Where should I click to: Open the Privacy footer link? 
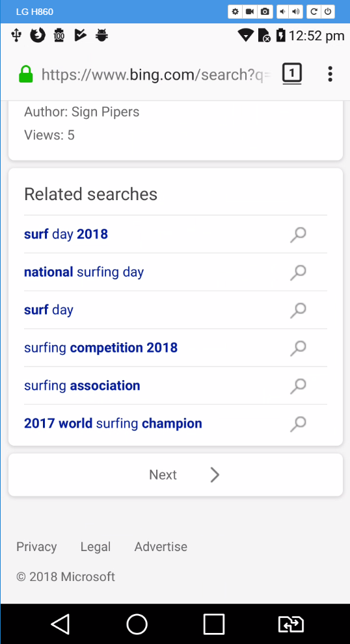click(x=36, y=547)
